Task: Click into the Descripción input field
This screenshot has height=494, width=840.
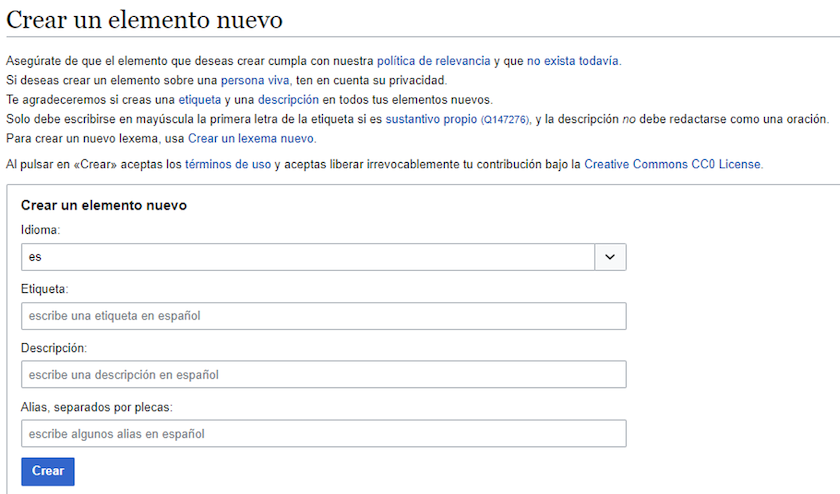Action: [323, 375]
